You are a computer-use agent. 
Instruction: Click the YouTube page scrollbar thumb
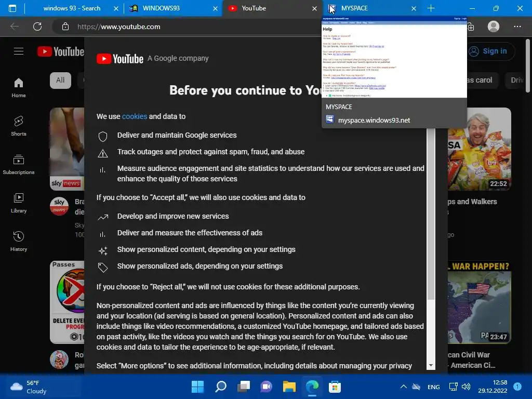pos(528,65)
